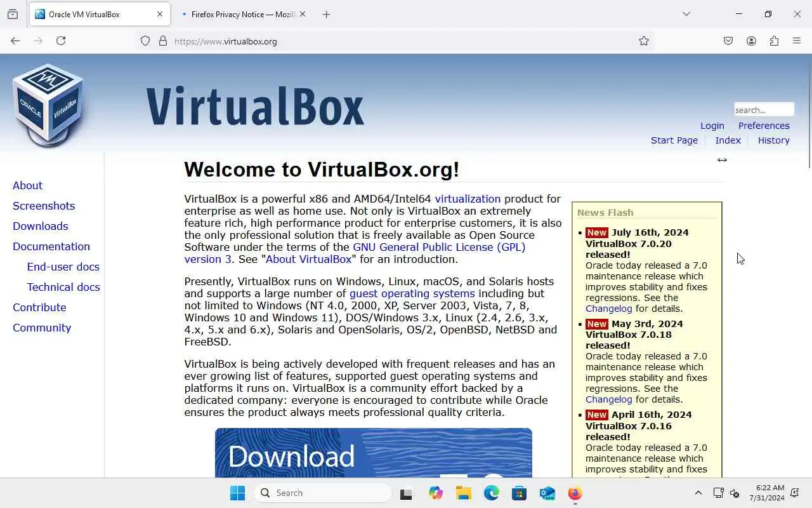
Task: Switch to the Firefox Privacy Notice tab
Action: point(243,14)
